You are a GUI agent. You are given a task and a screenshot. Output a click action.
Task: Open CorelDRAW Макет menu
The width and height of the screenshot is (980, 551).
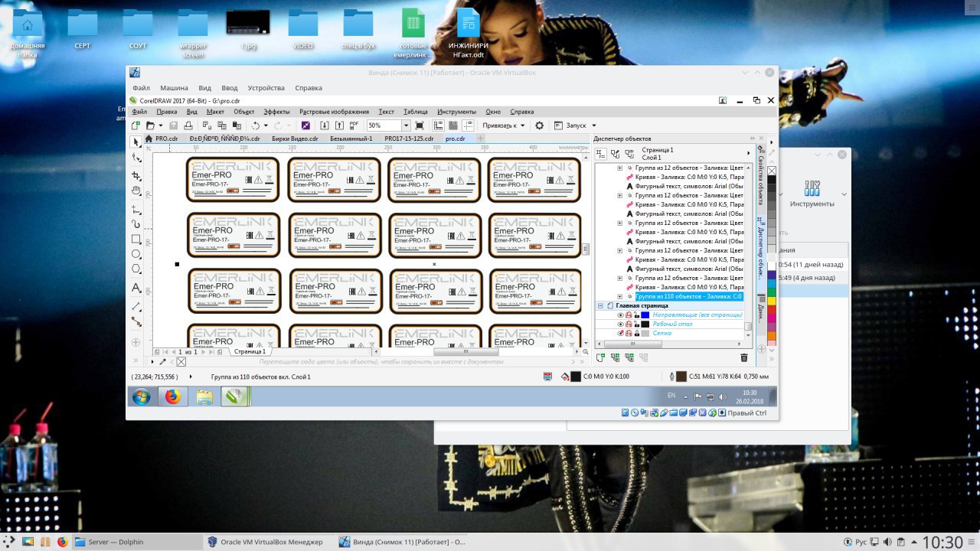[x=215, y=112]
